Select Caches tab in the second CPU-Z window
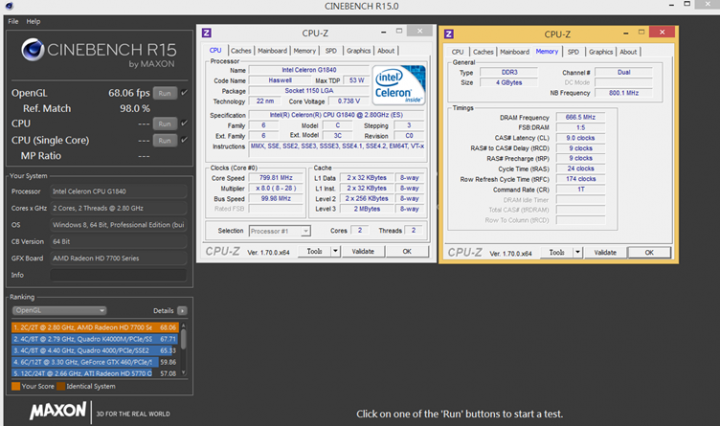Screen dimensions: 720x426 coord(483,52)
